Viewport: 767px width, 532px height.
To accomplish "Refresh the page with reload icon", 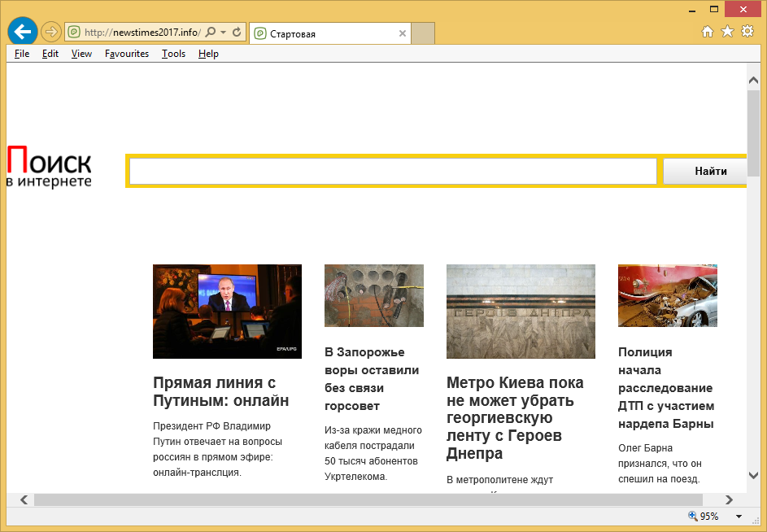I will pos(237,33).
